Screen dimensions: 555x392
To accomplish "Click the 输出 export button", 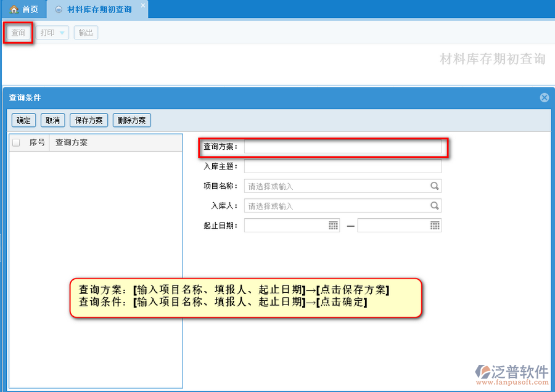I will click(x=86, y=33).
